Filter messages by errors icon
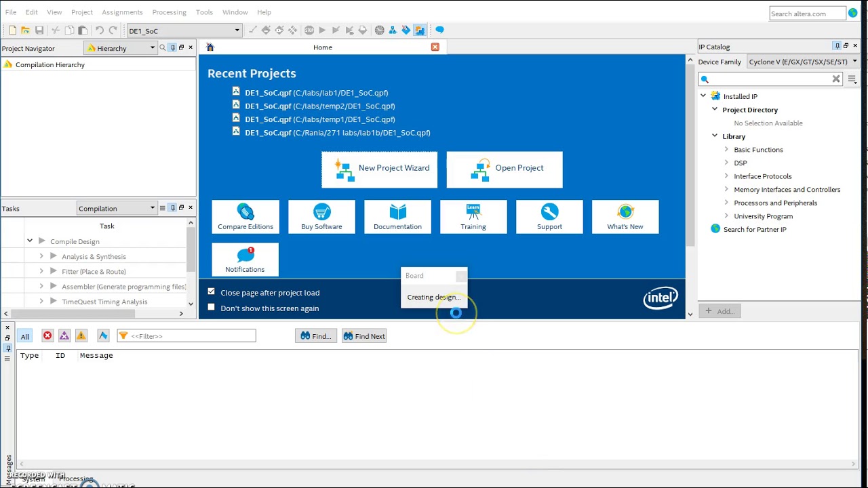Image resolution: width=868 pixels, height=488 pixels. 47,335
